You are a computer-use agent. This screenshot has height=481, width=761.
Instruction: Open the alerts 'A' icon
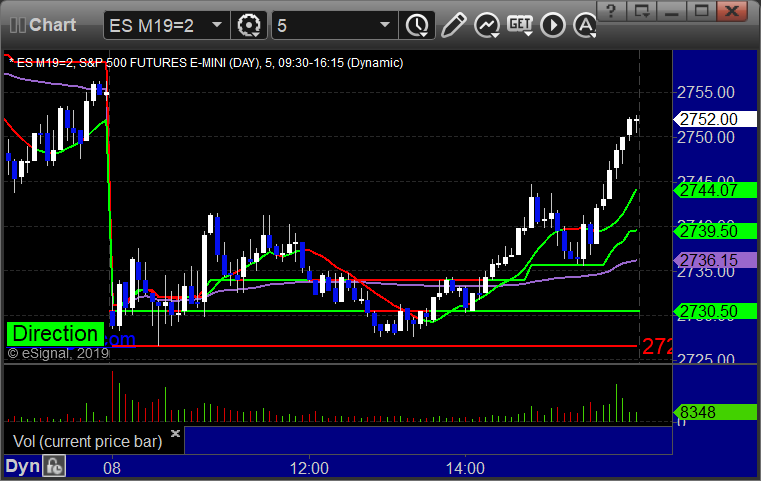(584, 23)
